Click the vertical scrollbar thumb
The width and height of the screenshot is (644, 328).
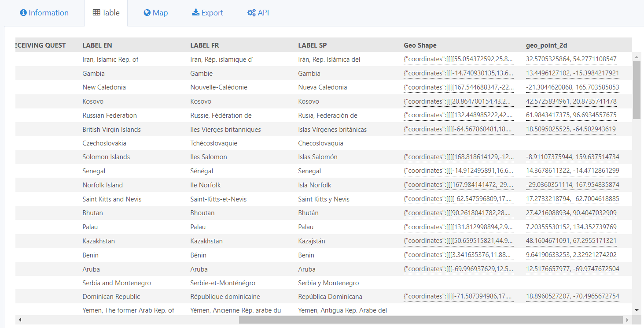(637, 90)
